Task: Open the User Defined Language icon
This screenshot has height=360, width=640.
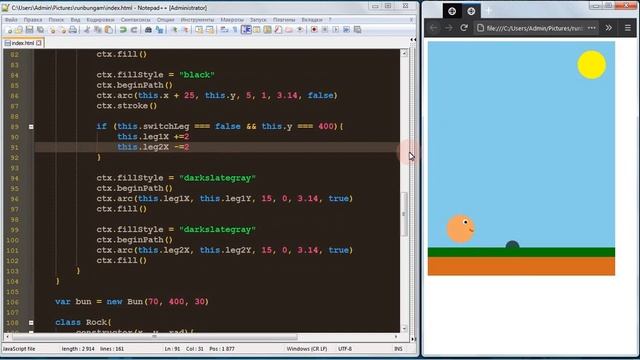Action: point(256,29)
